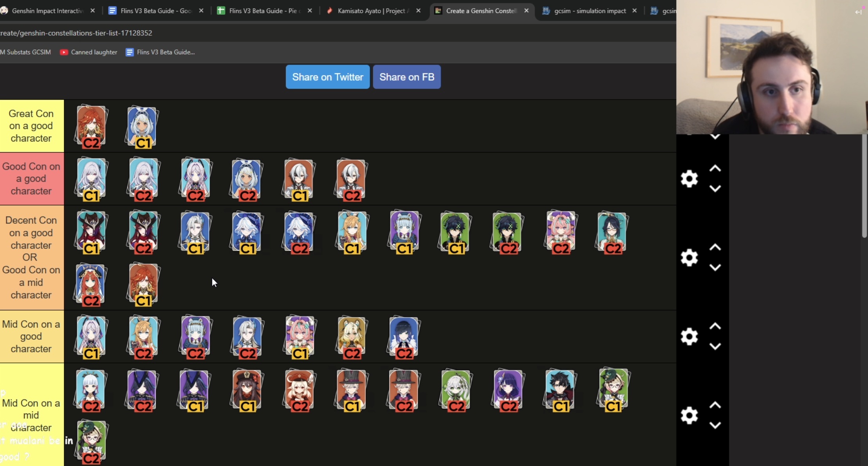Move Mid Con on good character row up
This screenshot has height=466, width=868.
coord(715,326)
